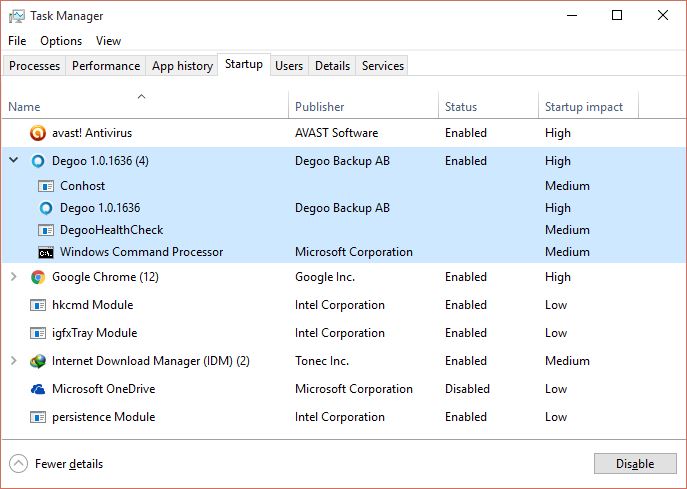Click the child Degoo 1.0.1636 icon
The width and height of the screenshot is (687, 489).
pos(46,208)
